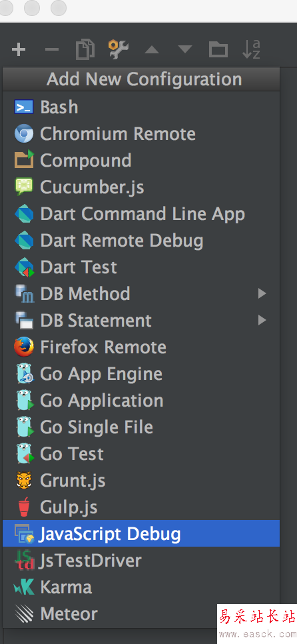Click the green Cucumber.js icon
297x644 pixels.
point(24,187)
